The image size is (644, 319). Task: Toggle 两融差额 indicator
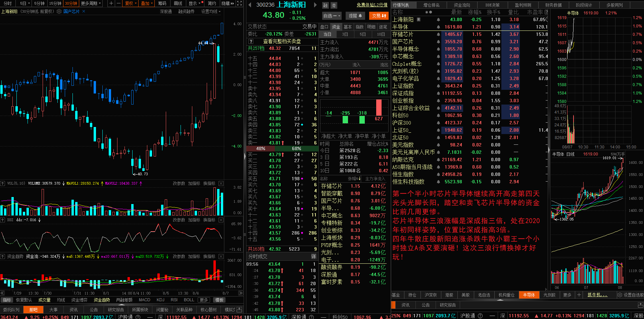124,300
